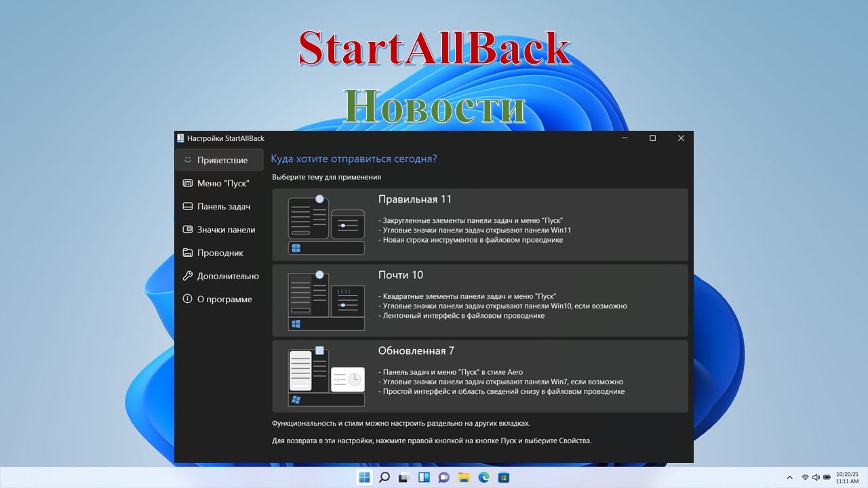Click the taskbar icon beside Панель задач

(188, 206)
